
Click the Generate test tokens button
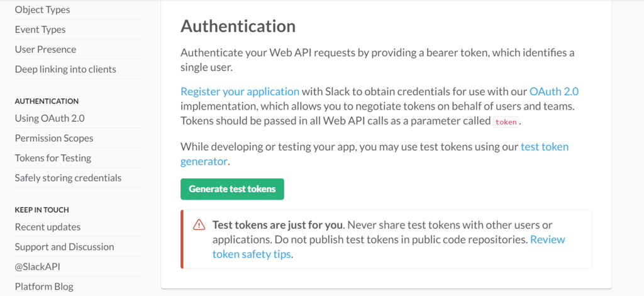click(232, 189)
